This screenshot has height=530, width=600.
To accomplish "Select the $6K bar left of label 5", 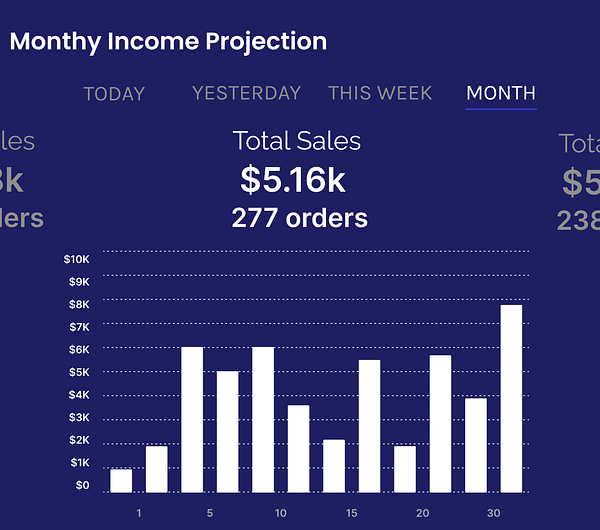I will [x=192, y=420].
